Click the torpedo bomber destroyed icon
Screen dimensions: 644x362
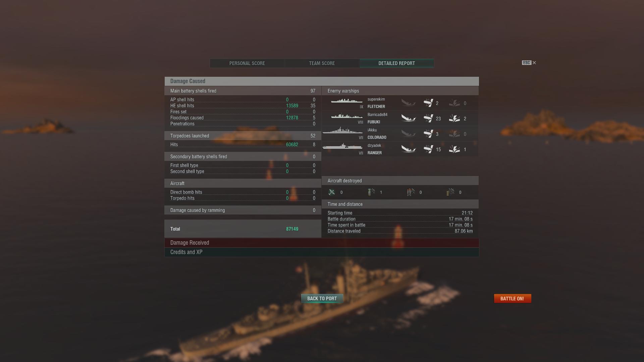[x=411, y=192]
